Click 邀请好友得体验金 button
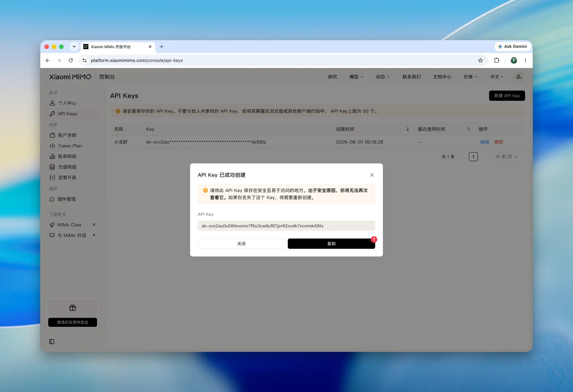This screenshot has width=573, height=392. (x=72, y=322)
